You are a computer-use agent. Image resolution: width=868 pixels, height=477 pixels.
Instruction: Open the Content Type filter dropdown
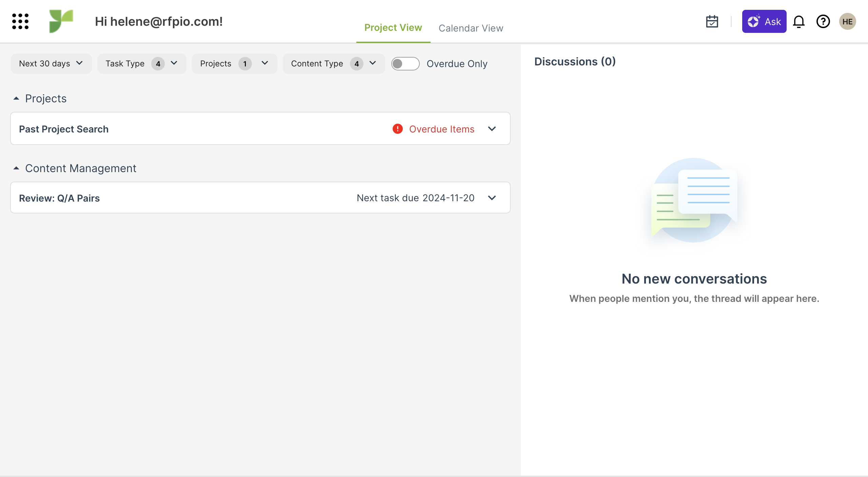[334, 64]
